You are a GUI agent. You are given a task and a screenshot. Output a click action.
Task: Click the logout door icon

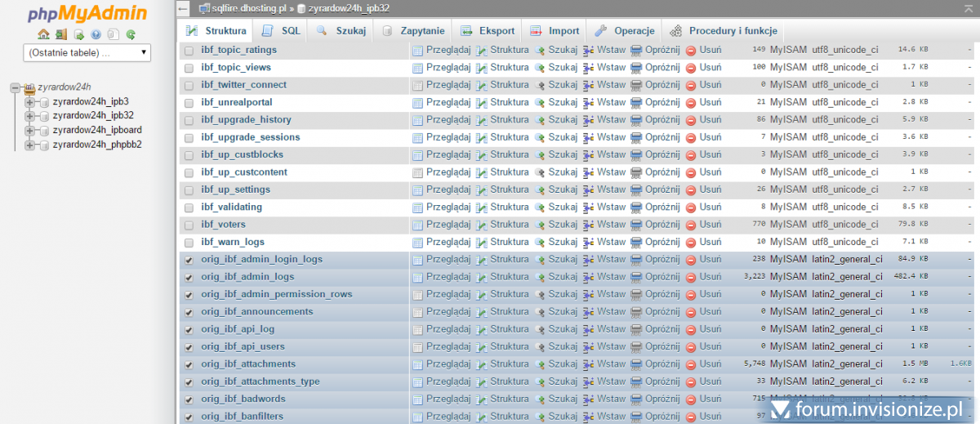61,34
